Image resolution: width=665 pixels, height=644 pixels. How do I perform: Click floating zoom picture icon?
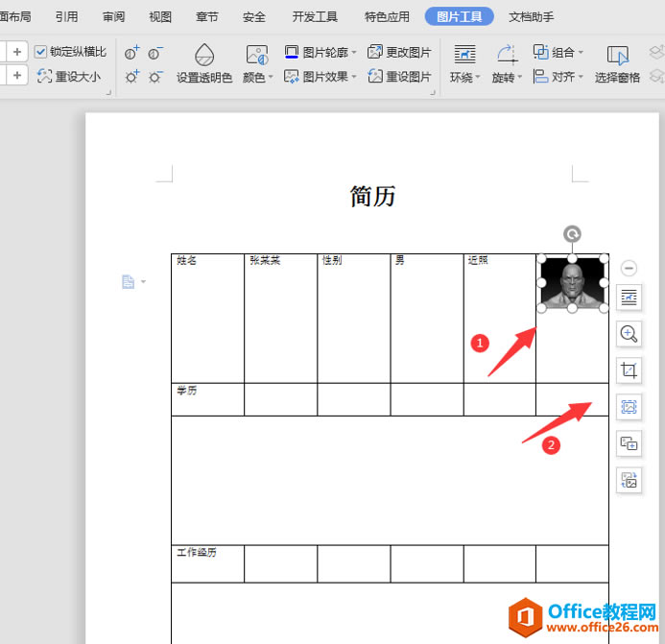coord(629,334)
